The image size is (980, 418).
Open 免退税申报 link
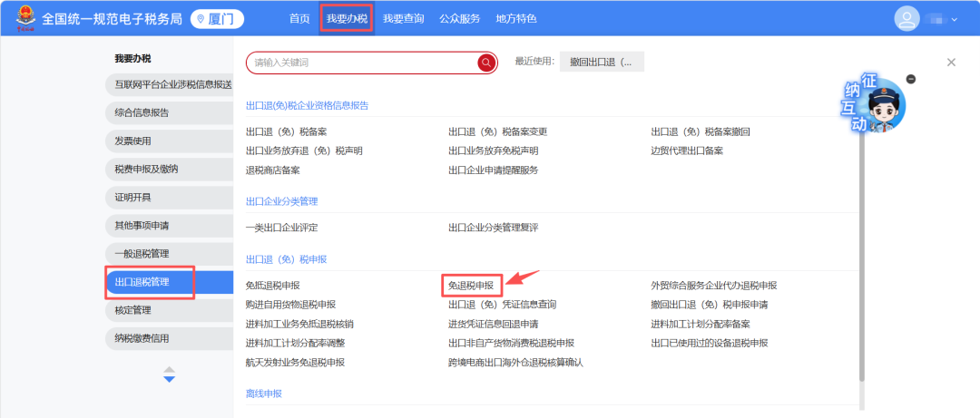point(471,286)
